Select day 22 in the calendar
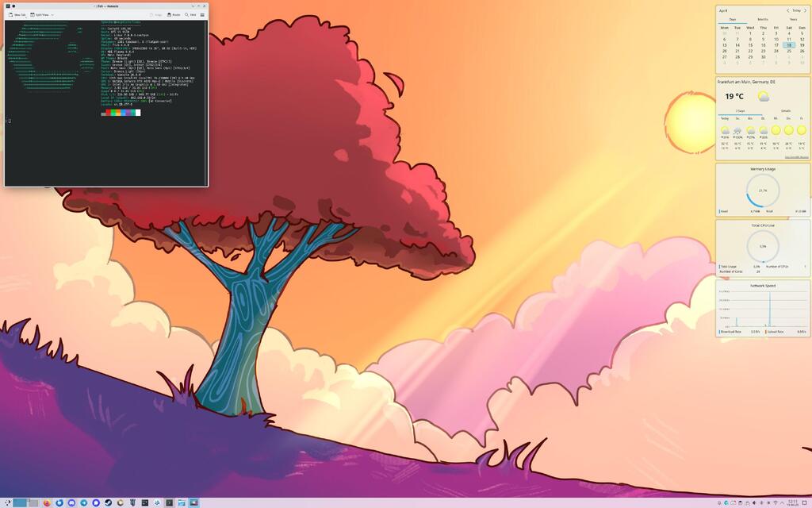Image resolution: width=812 pixels, height=508 pixels. click(750, 52)
